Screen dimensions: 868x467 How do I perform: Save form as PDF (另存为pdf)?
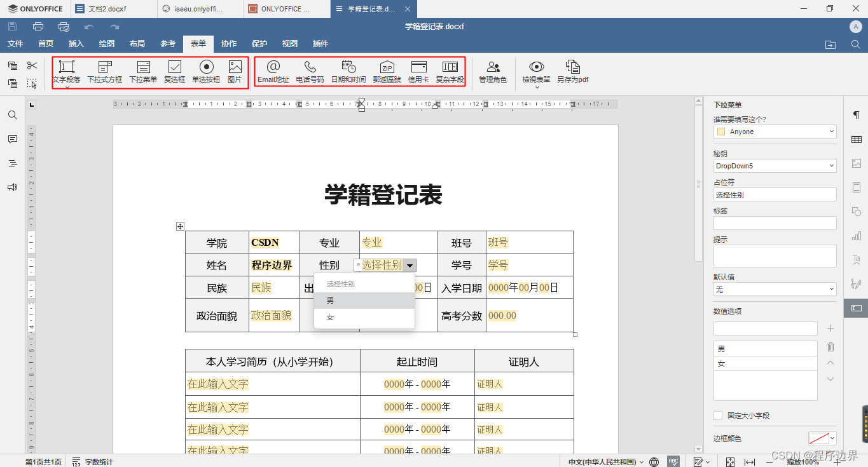573,72
